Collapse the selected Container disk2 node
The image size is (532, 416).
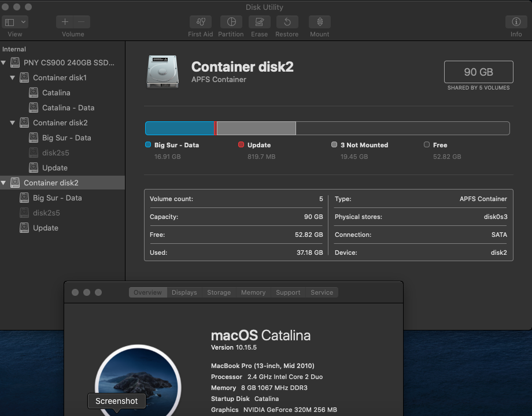[4, 183]
